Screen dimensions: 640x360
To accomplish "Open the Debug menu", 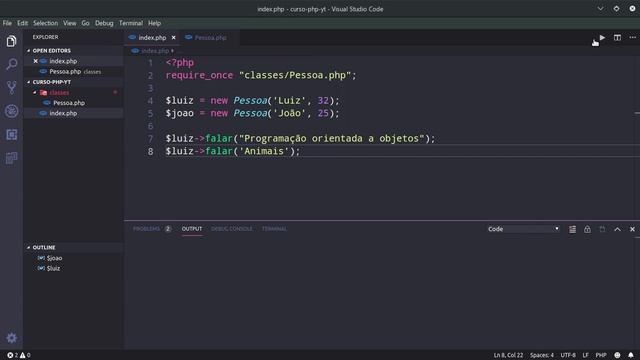I will pos(104,23).
